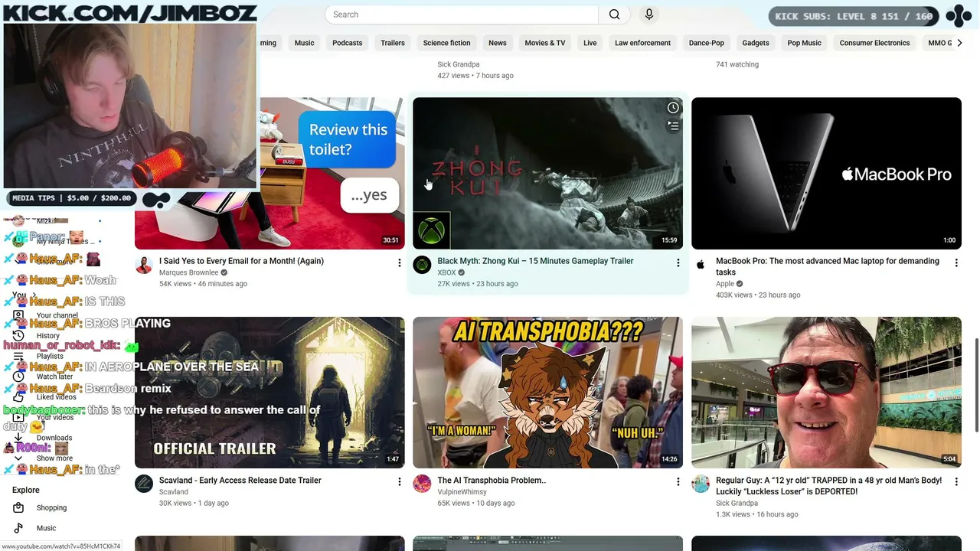Select the Podcasts category chip
This screenshot has width=980, height=551.
pos(347,43)
